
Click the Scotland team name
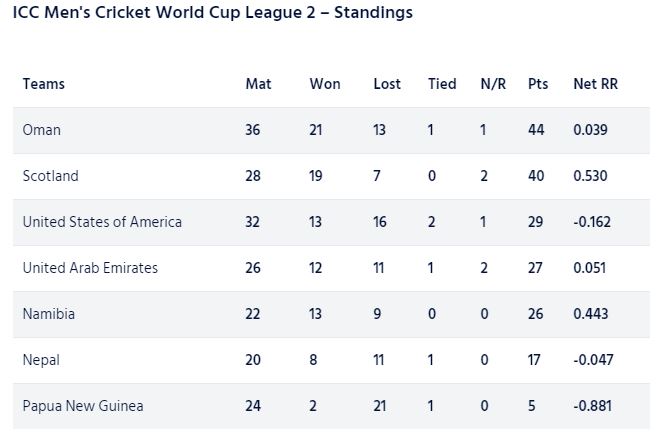50,176
